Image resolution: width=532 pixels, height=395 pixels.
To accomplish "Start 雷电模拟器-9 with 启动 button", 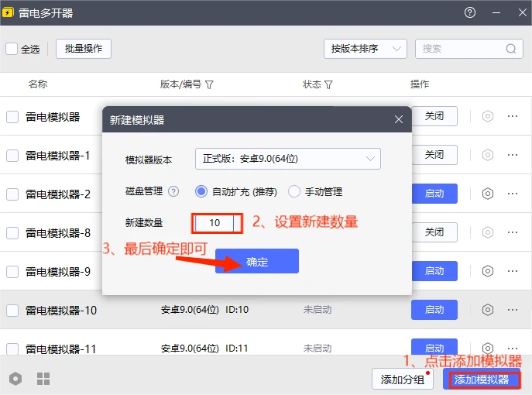I will pyautogui.click(x=434, y=271).
